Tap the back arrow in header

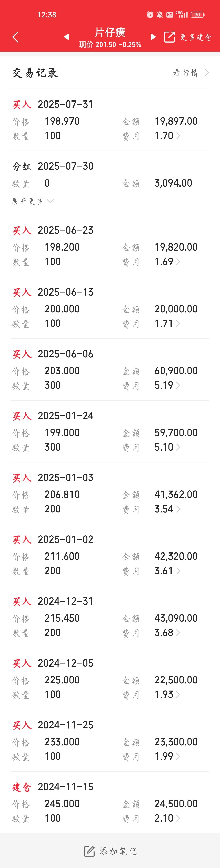15,37
